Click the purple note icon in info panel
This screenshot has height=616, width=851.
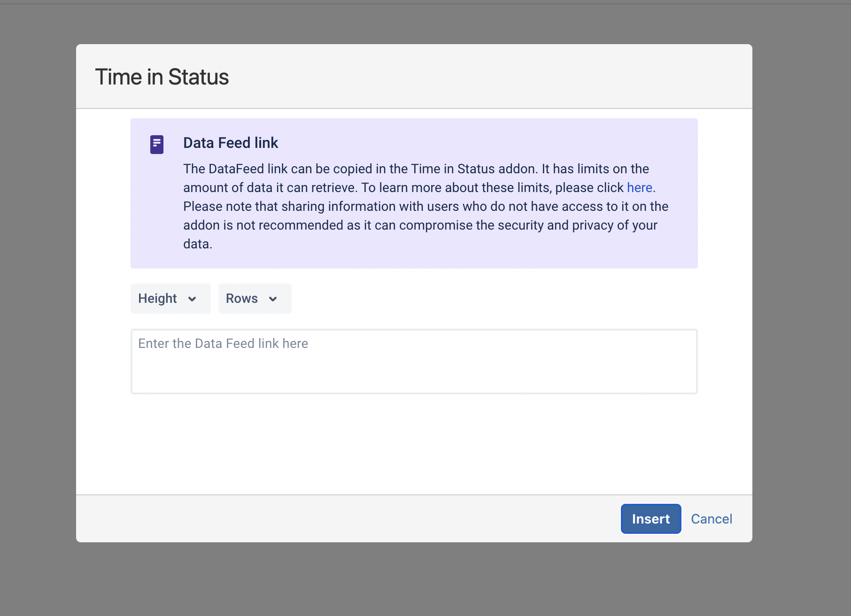pyautogui.click(x=157, y=145)
